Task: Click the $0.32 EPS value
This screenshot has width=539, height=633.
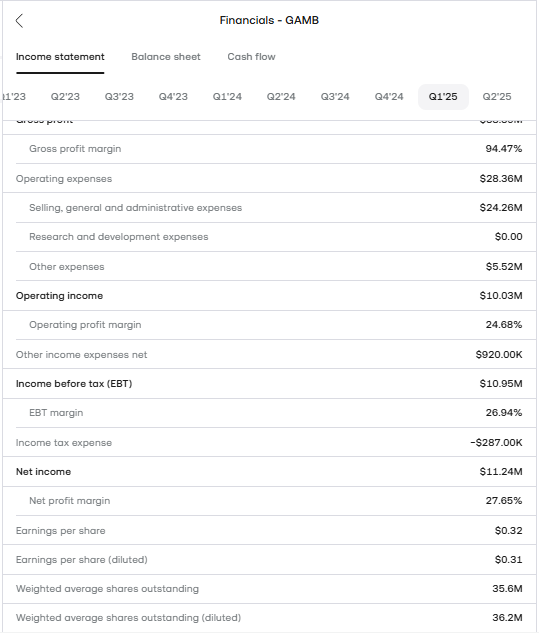Action: pos(509,530)
